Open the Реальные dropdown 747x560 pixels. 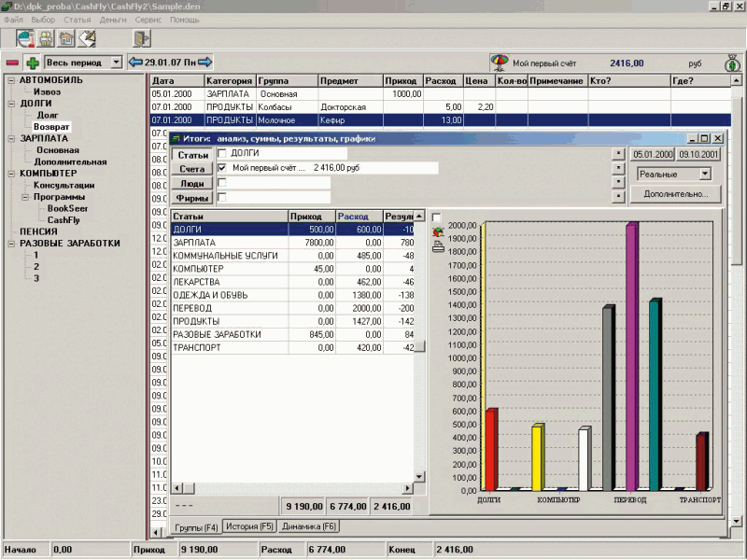pos(705,175)
